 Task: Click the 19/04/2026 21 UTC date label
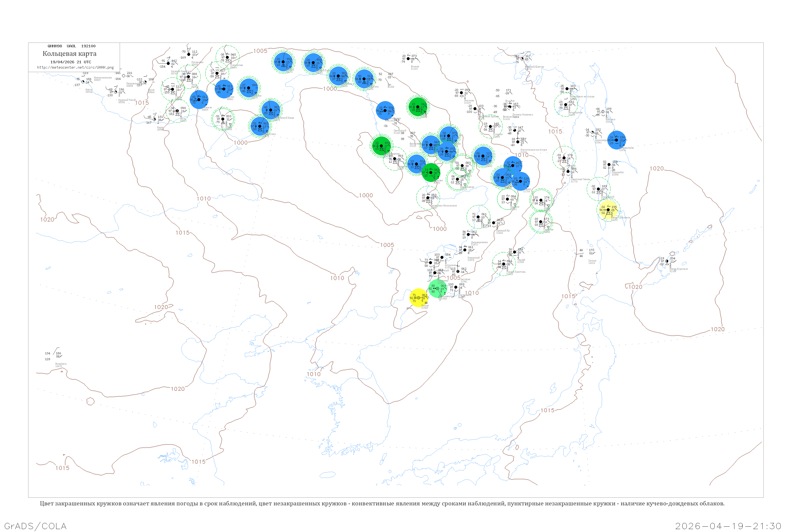pyautogui.click(x=70, y=62)
